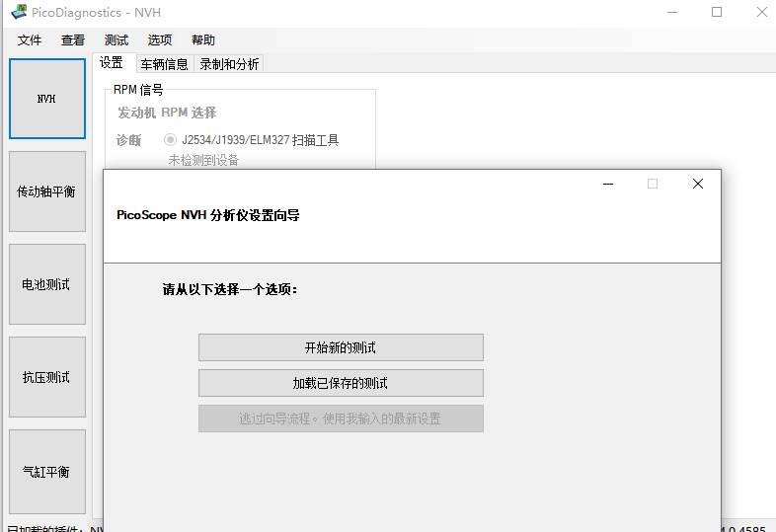Open the 气缸平衡 module
Screen dimensions: 776x532
click(47, 472)
